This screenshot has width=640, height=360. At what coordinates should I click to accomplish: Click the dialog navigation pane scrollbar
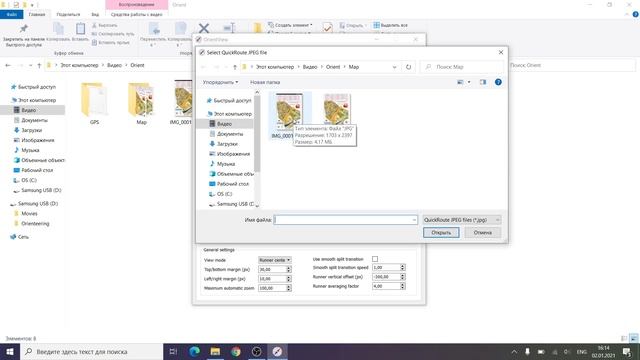(257, 133)
